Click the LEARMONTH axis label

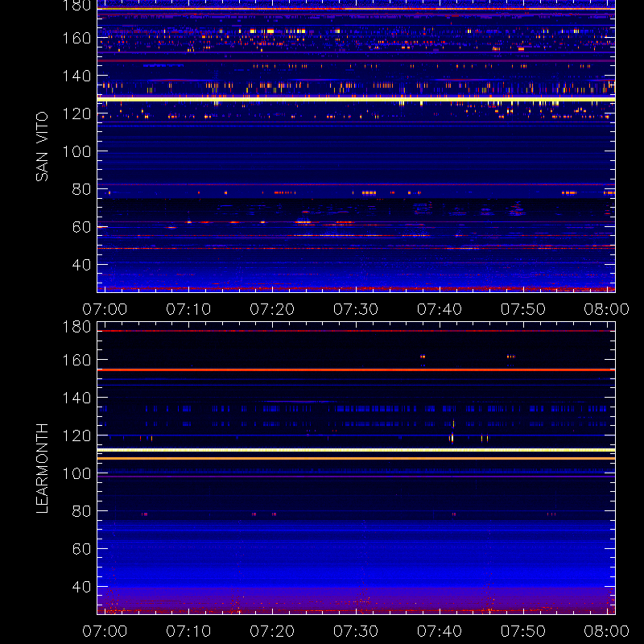42,469
